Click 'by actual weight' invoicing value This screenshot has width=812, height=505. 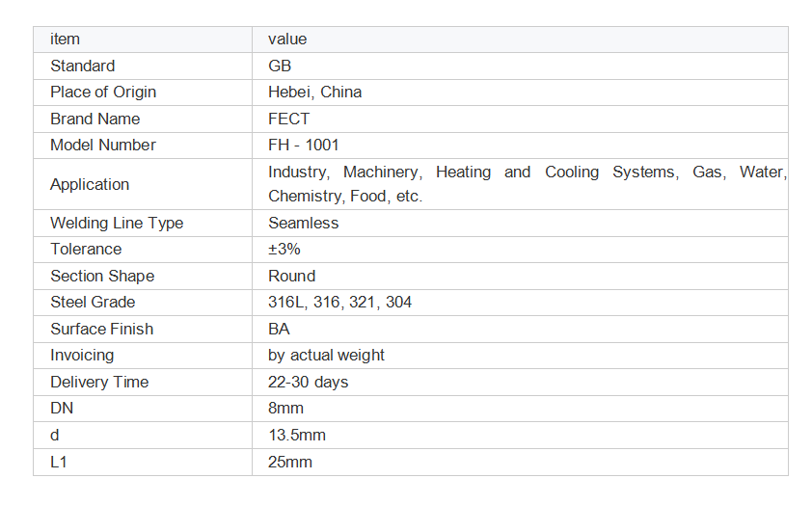pos(326,355)
